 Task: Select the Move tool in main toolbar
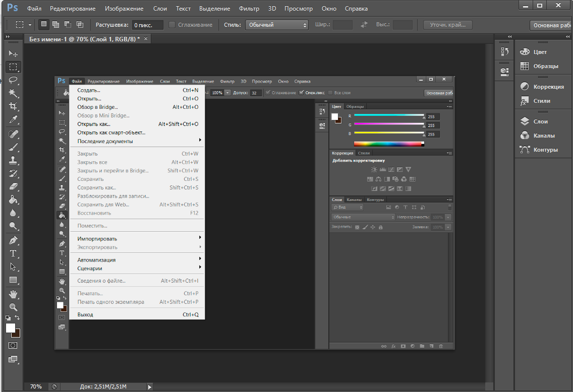(13, 53)
